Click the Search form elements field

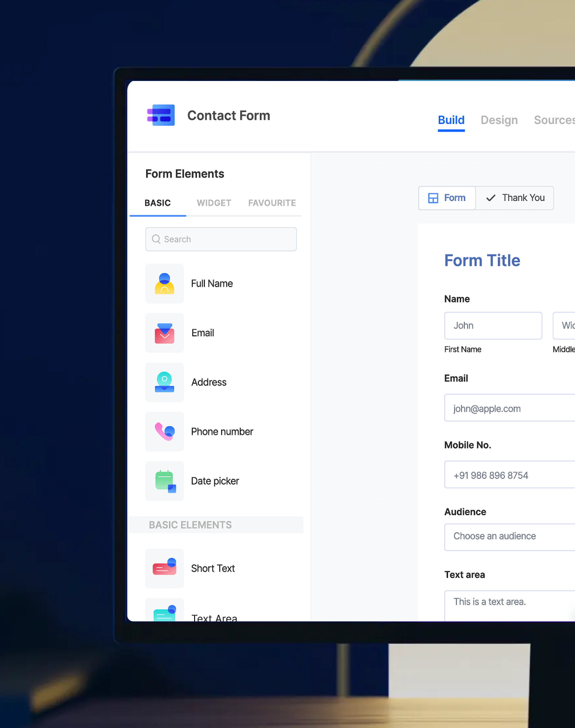(221, 239)
